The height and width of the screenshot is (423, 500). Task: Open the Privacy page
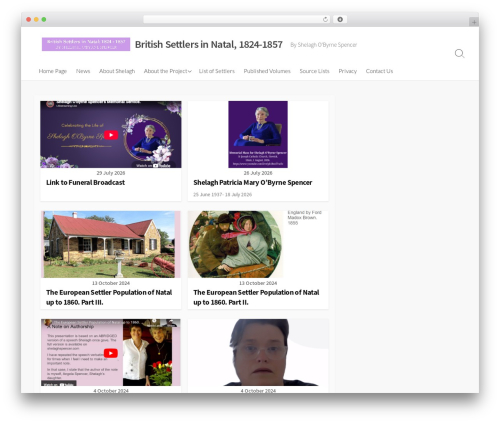(348, 71)
